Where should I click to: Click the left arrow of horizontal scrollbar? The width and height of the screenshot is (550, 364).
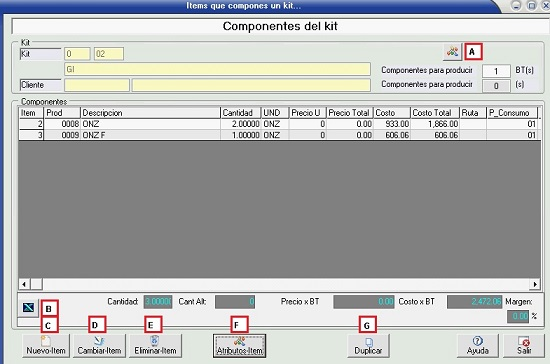click(24, 284)
